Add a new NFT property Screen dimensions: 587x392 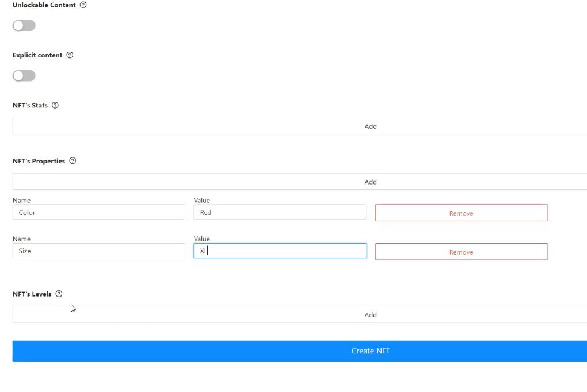click(299, 182)
